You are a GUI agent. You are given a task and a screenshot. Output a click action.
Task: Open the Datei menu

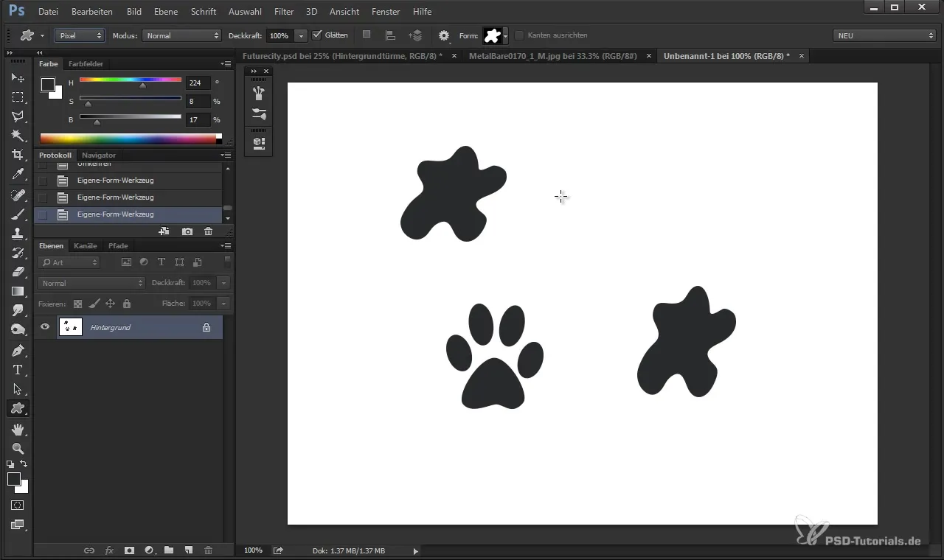48,12
